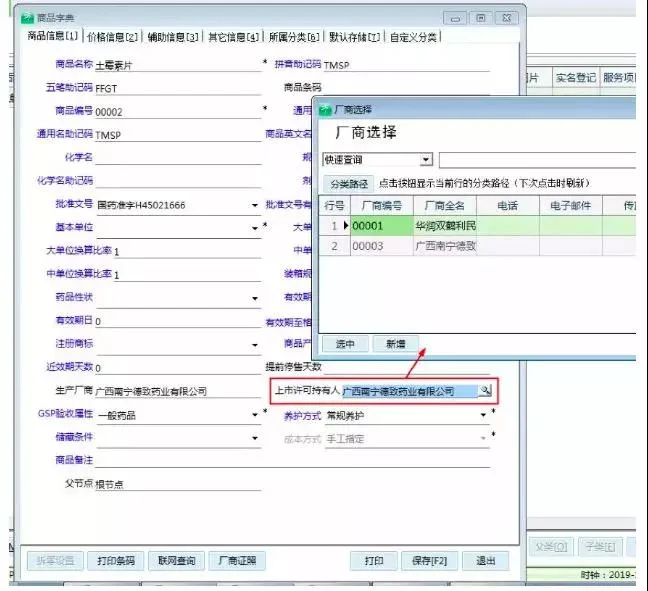Click the 父节点 field showing 根节点

point(178,484)
